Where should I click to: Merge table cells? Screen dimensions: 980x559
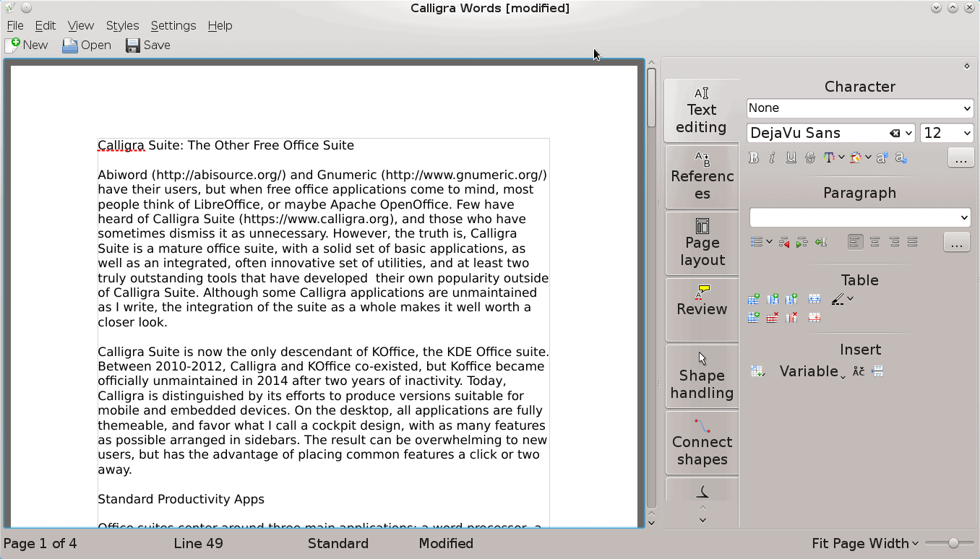(814, 299)
